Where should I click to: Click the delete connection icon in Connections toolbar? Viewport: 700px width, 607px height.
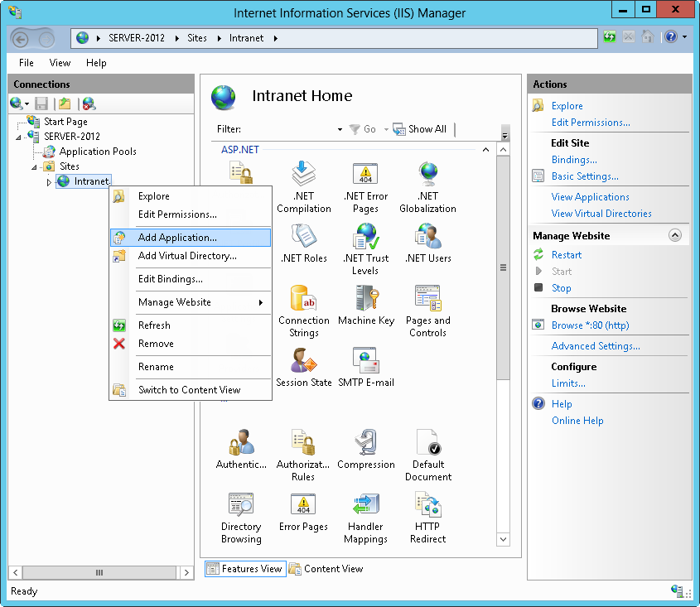pyautogui.click(x=89, y=104)
